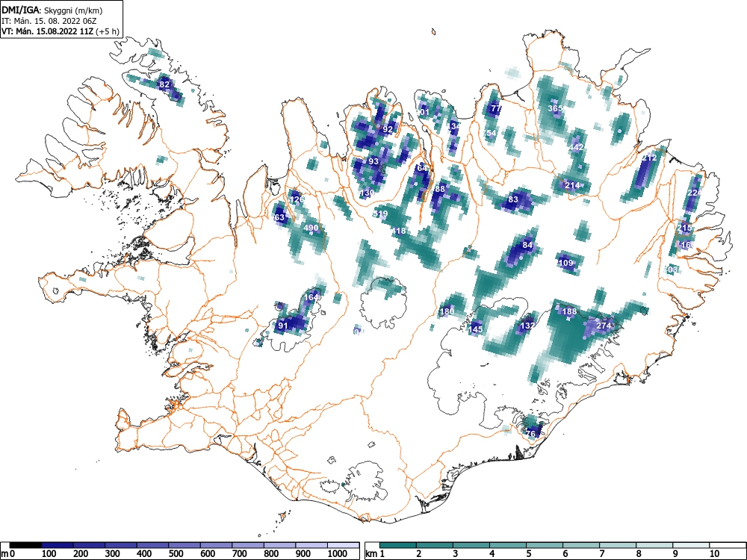This screenshot has height=560, width=747.
Task: Click the '300' label on the meter legend
Action: pos(113,553)
